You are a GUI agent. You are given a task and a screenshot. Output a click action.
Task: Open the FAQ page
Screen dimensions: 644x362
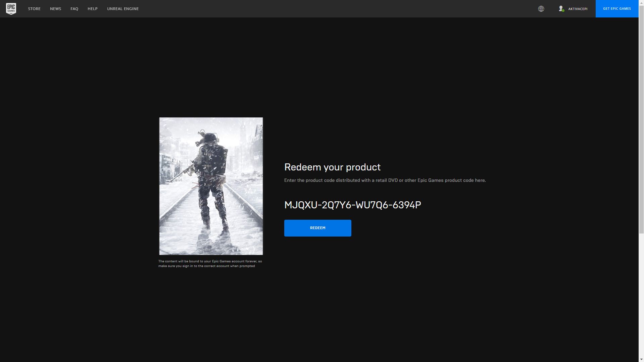tap(74, 9)
